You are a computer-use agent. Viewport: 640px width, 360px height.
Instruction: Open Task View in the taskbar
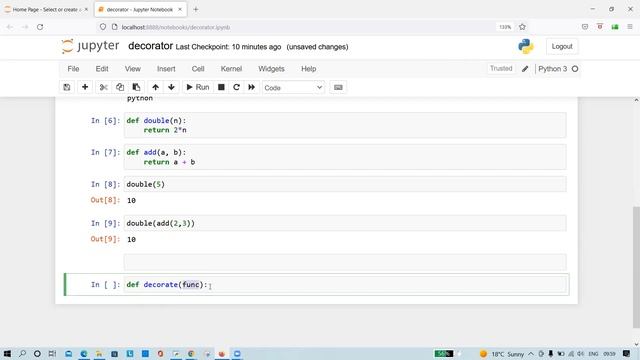coord(52,353)
